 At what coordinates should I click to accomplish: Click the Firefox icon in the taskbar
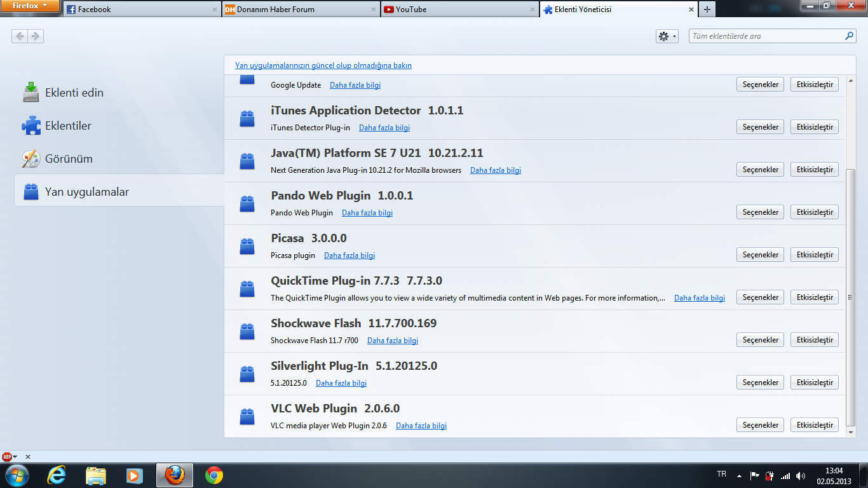(x=175, y=475)
